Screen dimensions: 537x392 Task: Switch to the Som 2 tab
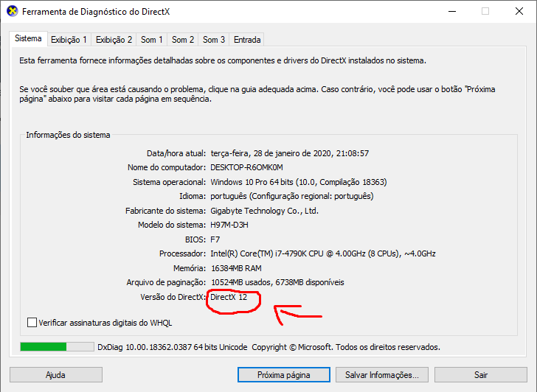[x=182, y=40]
